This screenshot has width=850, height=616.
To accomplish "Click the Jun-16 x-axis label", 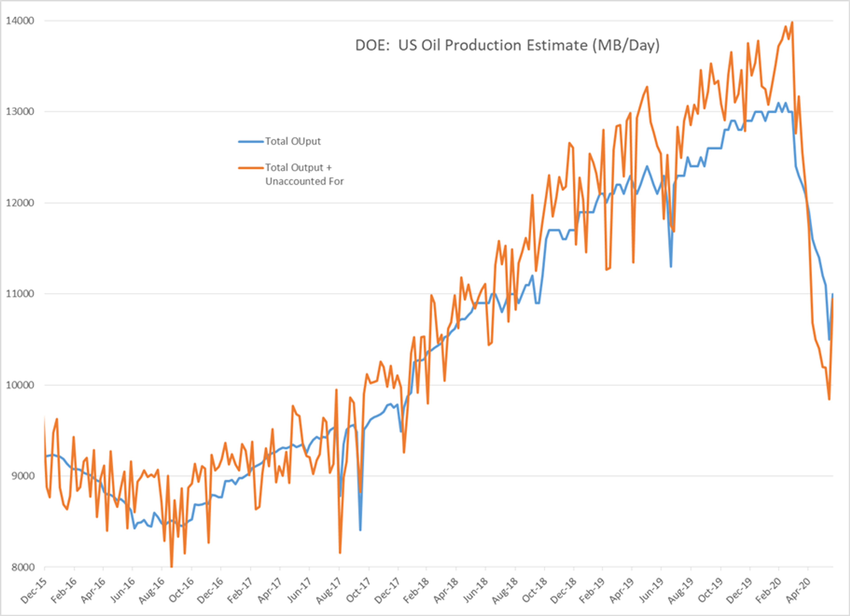I will [x=122, y=590].
